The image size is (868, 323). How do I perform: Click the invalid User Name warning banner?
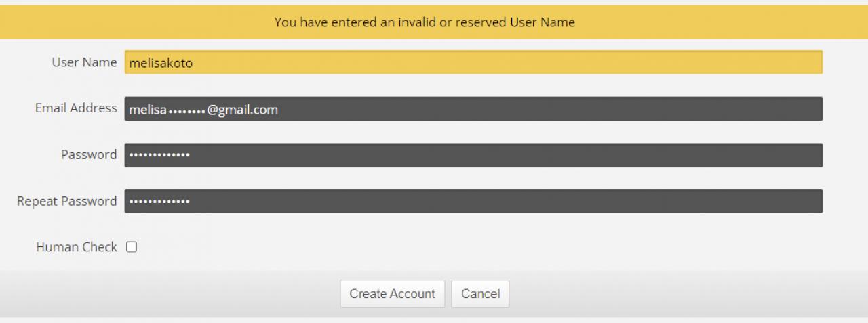point(434,22)
